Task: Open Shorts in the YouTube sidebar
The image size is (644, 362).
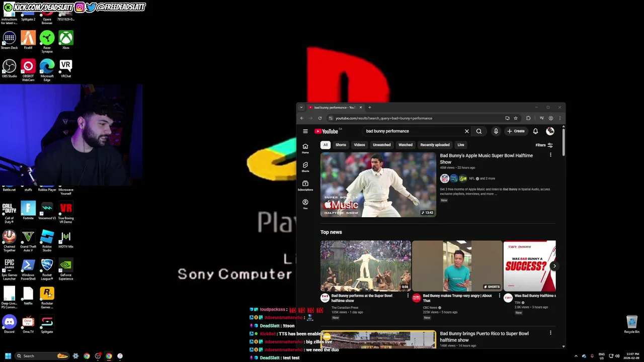Action: click(x=305, y=167)
